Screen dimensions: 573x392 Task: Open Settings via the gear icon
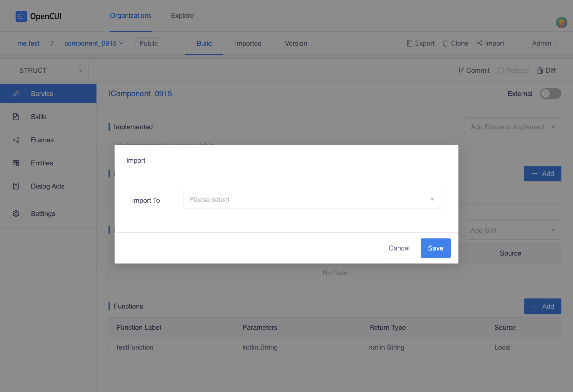point(16,214)
